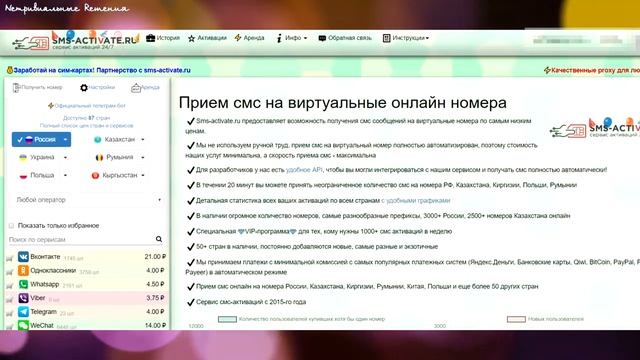640x360 pixels.
Task: Click the Казахстан flag icon
Action: 98,140
